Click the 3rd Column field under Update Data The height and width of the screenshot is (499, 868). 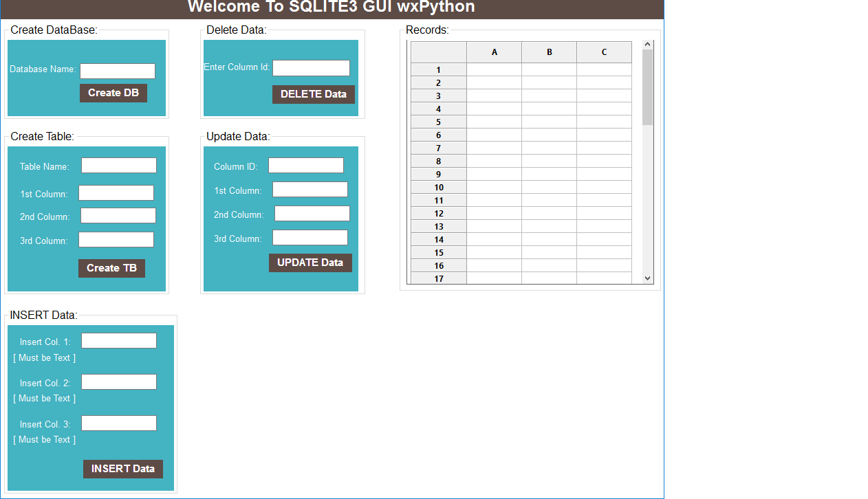click(310, 237)
